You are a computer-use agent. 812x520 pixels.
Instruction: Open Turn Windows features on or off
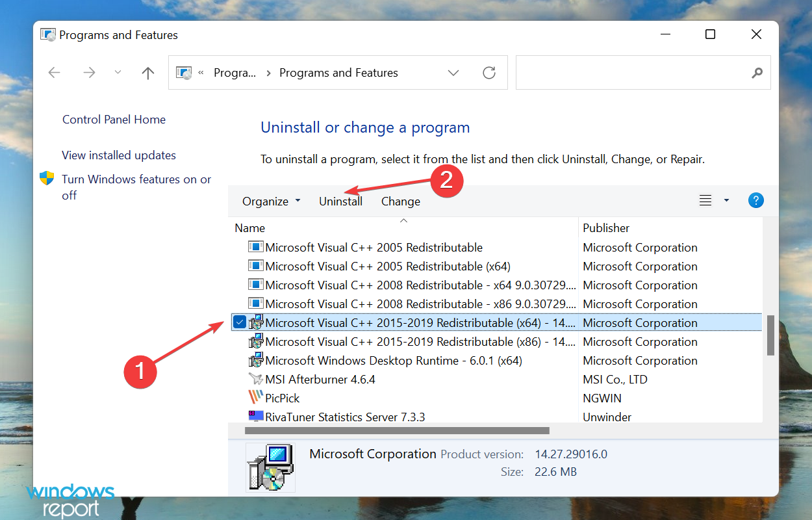[136, 187]
